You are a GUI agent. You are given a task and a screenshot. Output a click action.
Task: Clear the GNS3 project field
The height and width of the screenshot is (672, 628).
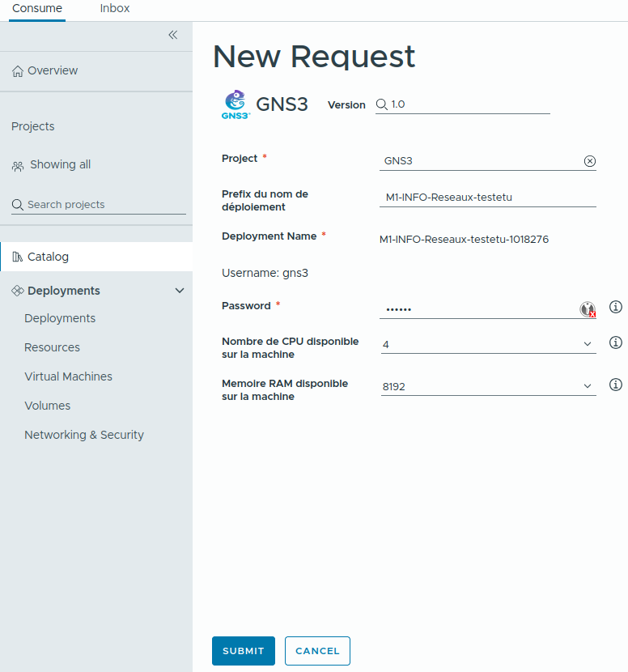[590, 161]
